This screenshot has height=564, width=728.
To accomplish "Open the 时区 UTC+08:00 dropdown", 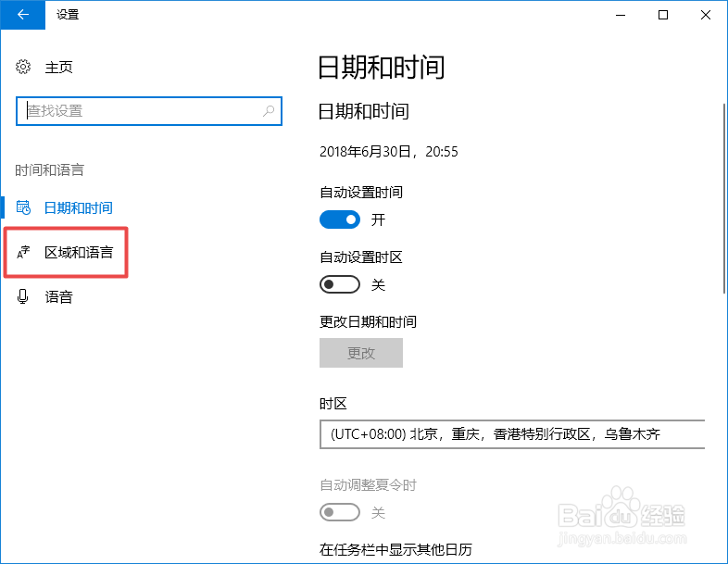I will point(512,434).
